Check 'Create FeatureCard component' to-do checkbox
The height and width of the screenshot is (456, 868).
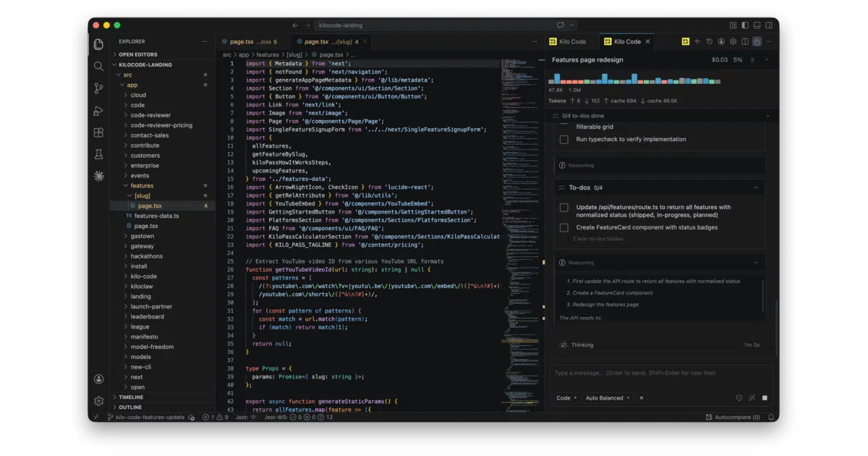(x=564, y=227)
